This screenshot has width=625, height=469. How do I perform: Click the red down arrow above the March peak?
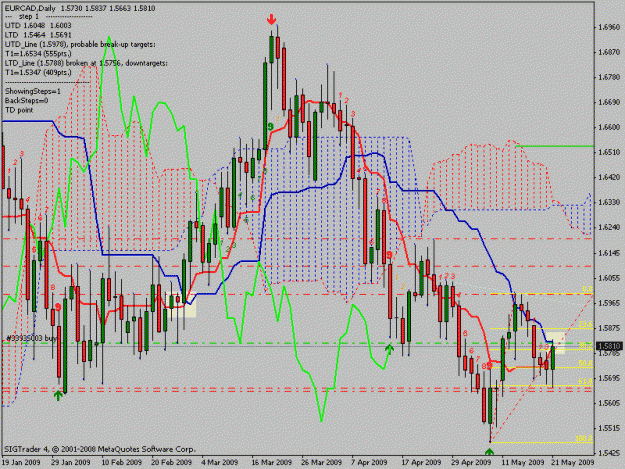[271, 20]
